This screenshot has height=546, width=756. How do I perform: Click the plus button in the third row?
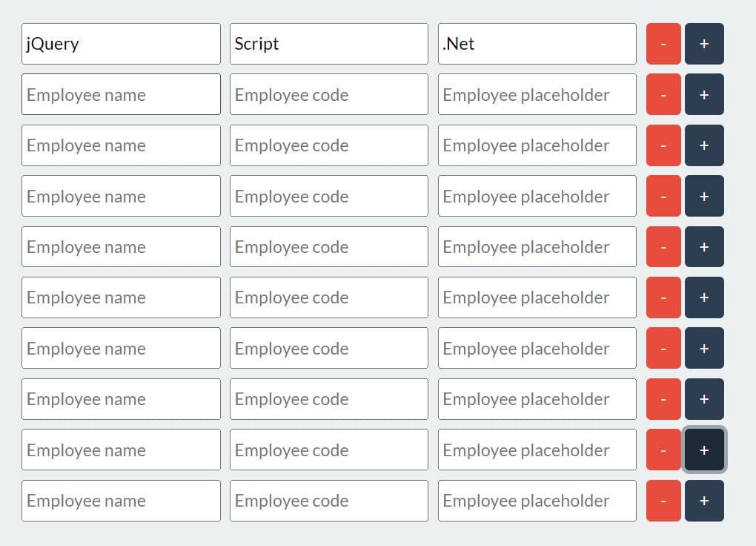click(704, 145)
